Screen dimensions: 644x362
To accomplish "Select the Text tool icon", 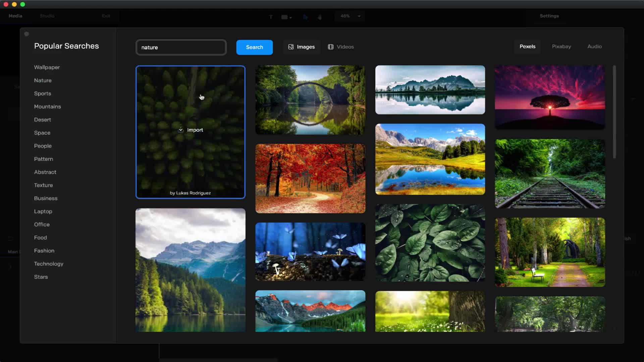I will (x=271, y=17).
